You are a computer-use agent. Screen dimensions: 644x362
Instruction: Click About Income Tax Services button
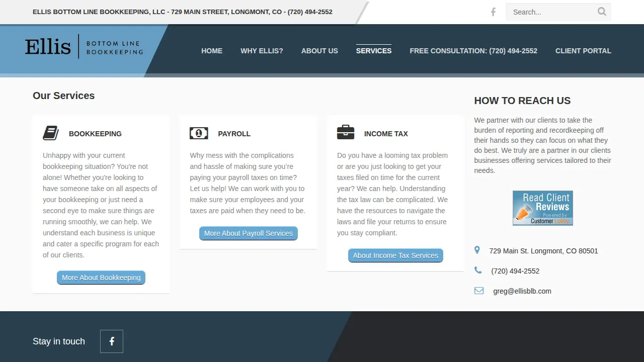(x=395, y=255)
